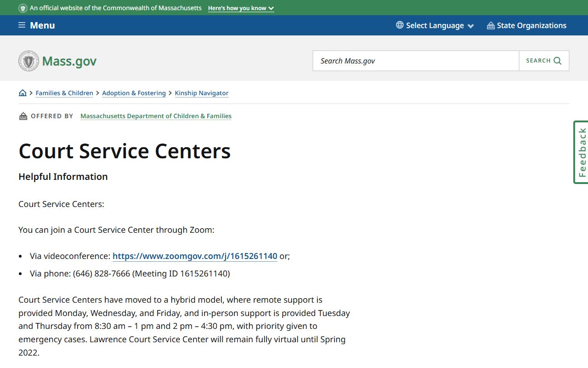This screenshot has height=368, width=588.
Task: Click the official website banner text
Action: point(116,8)
